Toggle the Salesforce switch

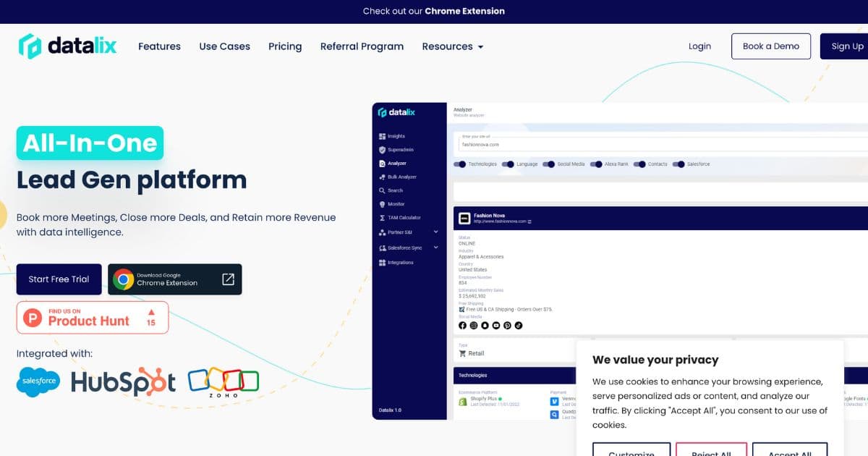point(678,164)
